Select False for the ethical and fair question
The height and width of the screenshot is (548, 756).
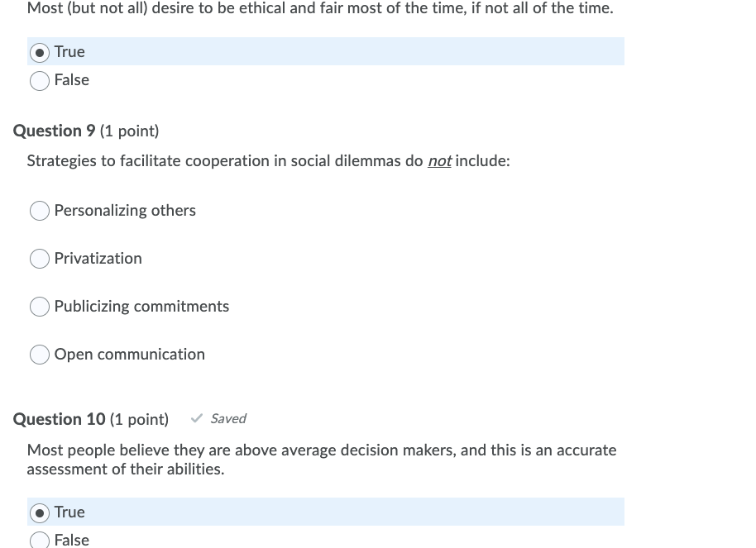tap(40, 80)
